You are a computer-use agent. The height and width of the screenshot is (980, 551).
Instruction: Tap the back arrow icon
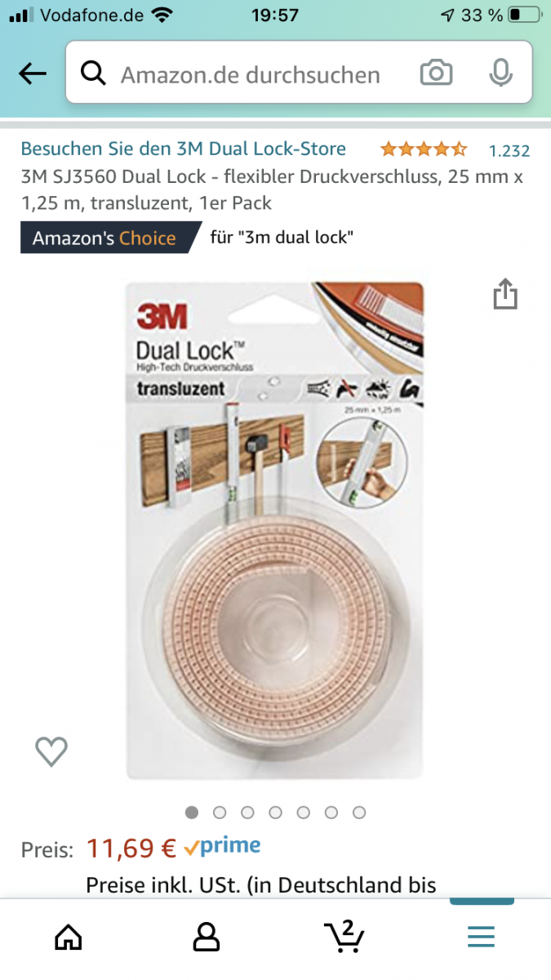tap(33, 74)
